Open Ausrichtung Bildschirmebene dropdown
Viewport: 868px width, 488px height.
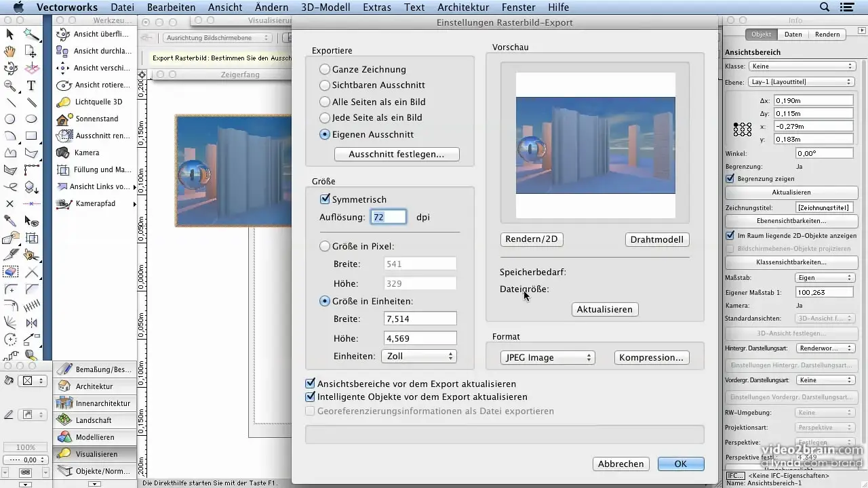coord(217,38)
